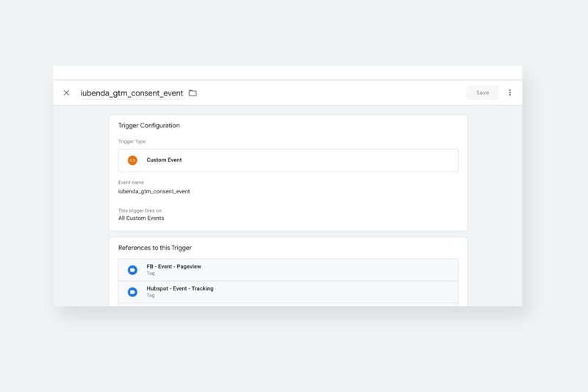
Task: Click the References to this Trigger heading
Action: pos(155,248)
